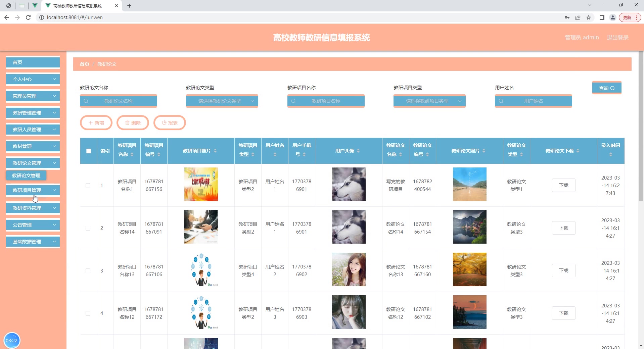Viewport: 644px width, 349px height.
Task: Expand the 教研项目管理 sidebar menu
Action: 33,190
